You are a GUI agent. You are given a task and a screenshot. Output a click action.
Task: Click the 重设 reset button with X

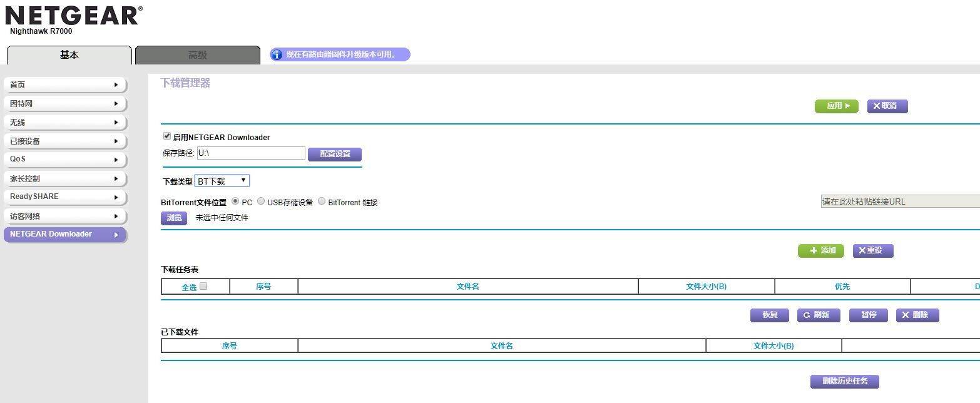[x=873, y=251]
